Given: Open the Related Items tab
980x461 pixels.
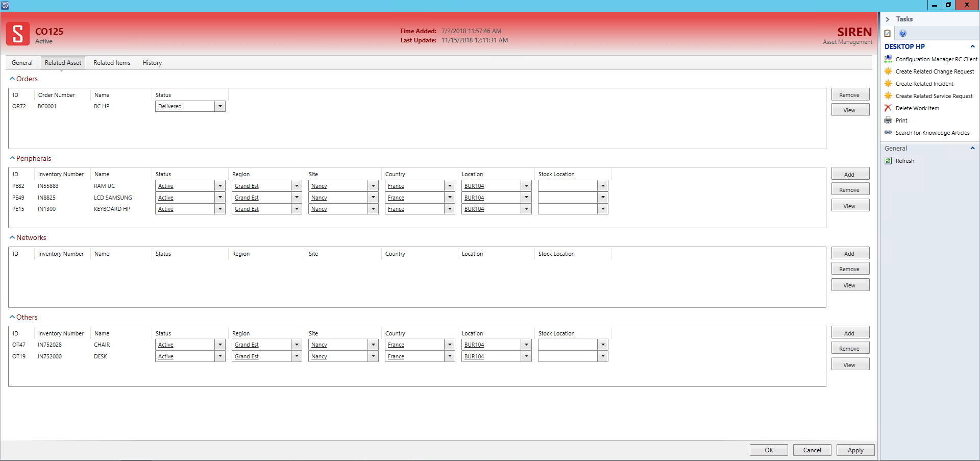Looking at the screenshot, I should [x=112, y=62].
